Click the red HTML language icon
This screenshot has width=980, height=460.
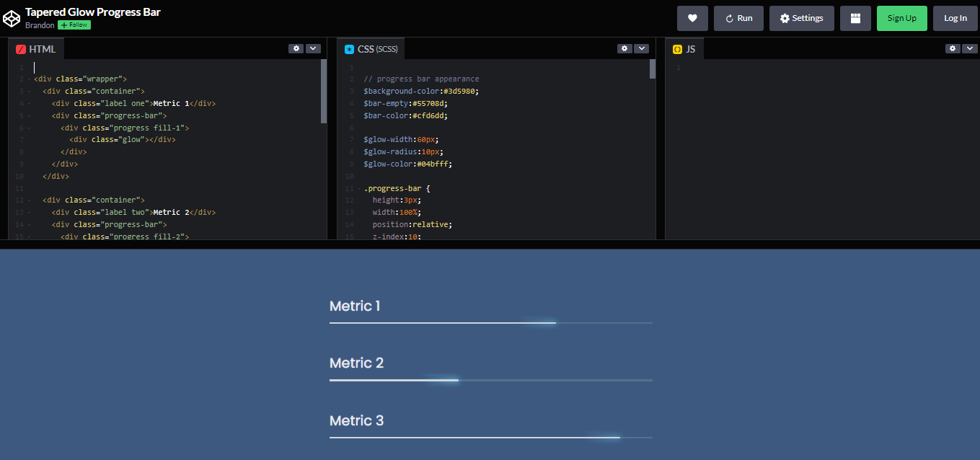pos(20,48)
